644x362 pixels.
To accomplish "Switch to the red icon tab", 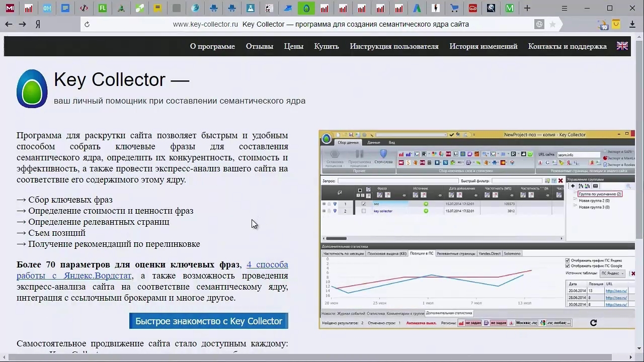I will 473,8.
